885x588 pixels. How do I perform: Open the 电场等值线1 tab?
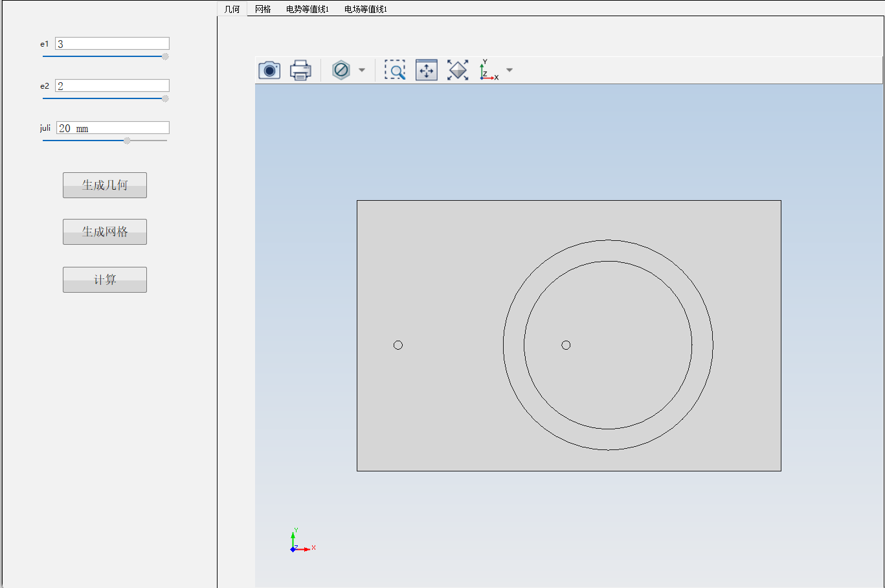click(x=366, y=9)
